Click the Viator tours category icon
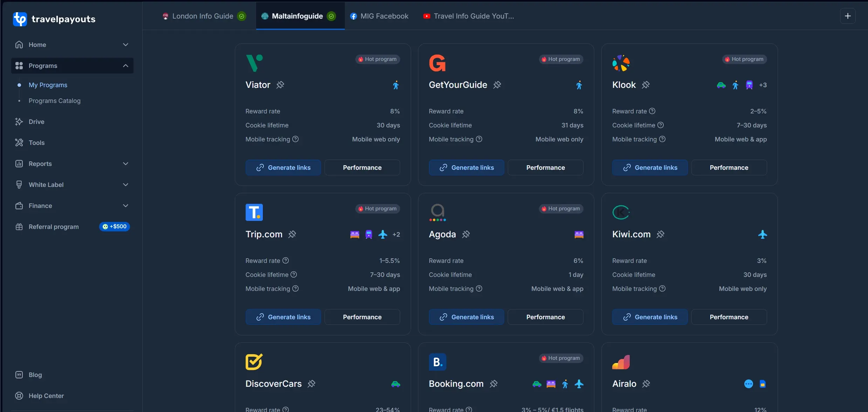The width and height of the screenshot is (868, 412). 396,85
